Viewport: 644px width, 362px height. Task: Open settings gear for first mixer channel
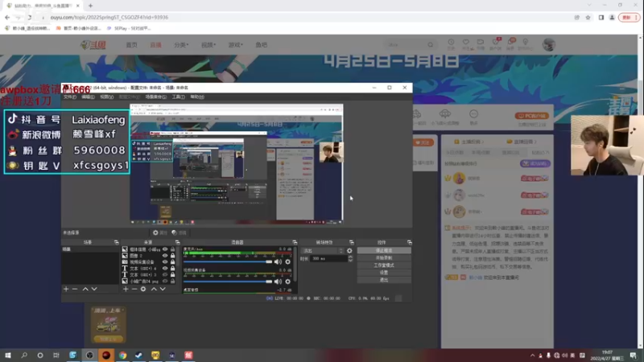(288, 262)
